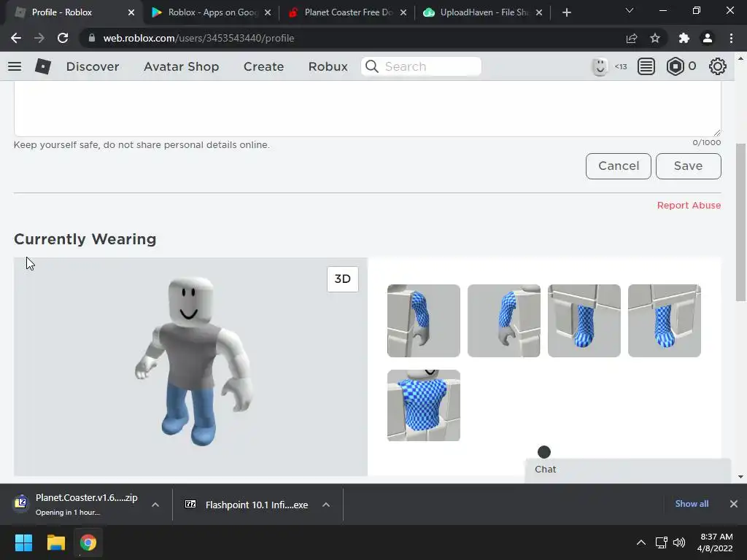Click the Chrome taskbar icon
Viewport: 747px width, 560px height.
(88, 542)
